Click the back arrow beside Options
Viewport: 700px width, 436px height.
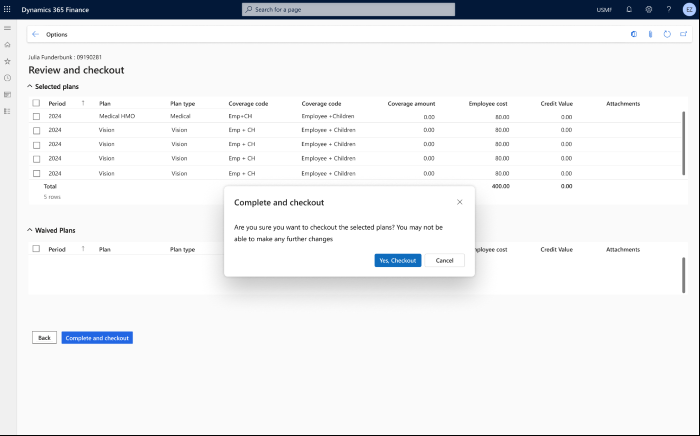click(36, 34)
